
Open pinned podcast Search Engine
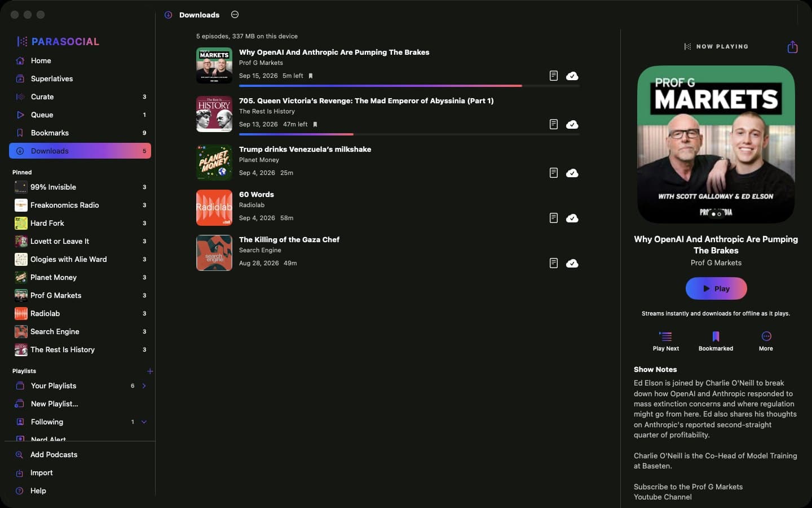click(80, 331)
